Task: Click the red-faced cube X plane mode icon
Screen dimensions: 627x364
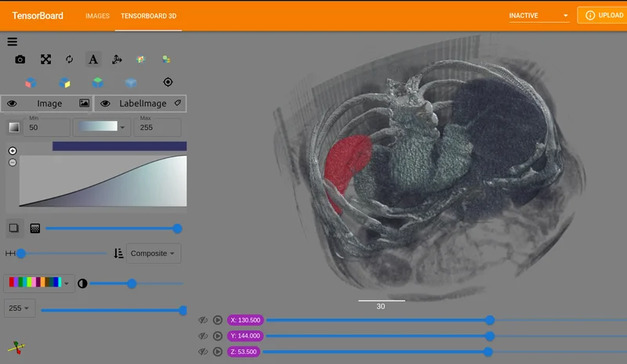Action: (31, 82)
